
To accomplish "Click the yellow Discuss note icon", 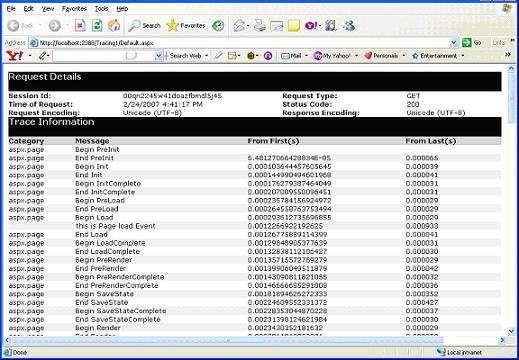I will (294, 26).
